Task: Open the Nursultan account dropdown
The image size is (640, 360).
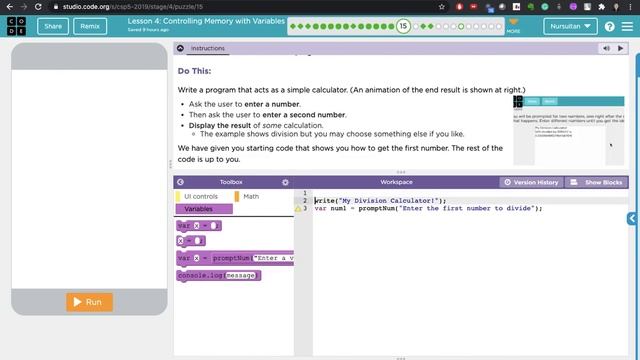Action: (x=570, y=26)
